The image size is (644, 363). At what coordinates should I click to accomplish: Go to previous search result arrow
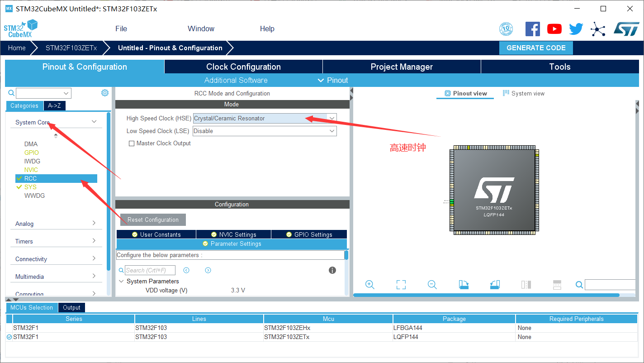click(186, 270)
